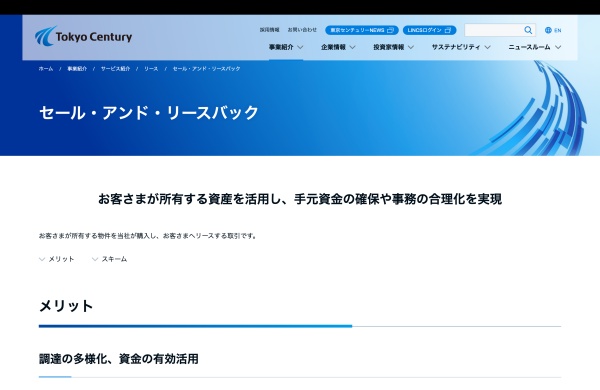The height and width of the screenshot is (390, 600).
Task: Open the 投資家情報 menu
Action: [x=389, y=47]
